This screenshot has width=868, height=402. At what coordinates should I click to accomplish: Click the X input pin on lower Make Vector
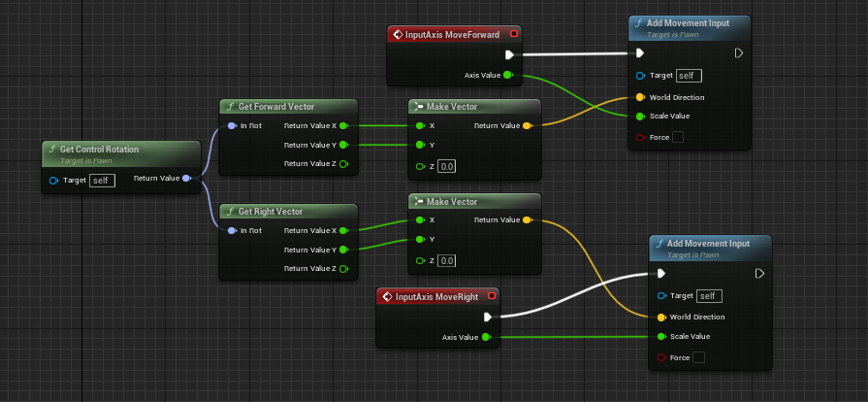(x=420, y=220)
